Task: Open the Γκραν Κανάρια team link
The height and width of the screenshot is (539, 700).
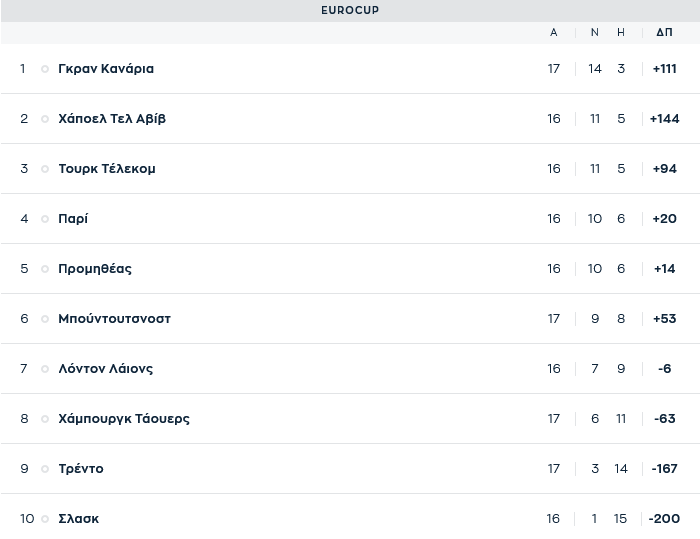Action: point(106,69)
